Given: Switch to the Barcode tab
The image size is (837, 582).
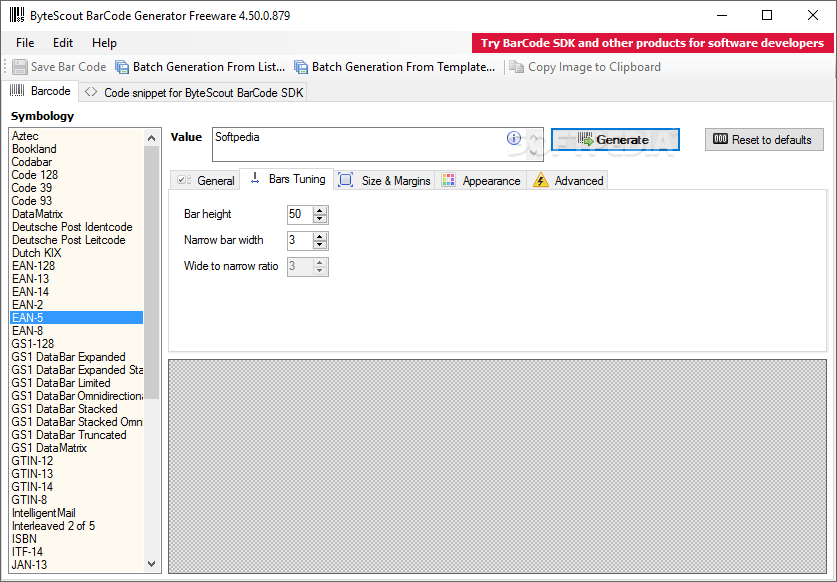Looking at the screenshot, I should (41, 91).
